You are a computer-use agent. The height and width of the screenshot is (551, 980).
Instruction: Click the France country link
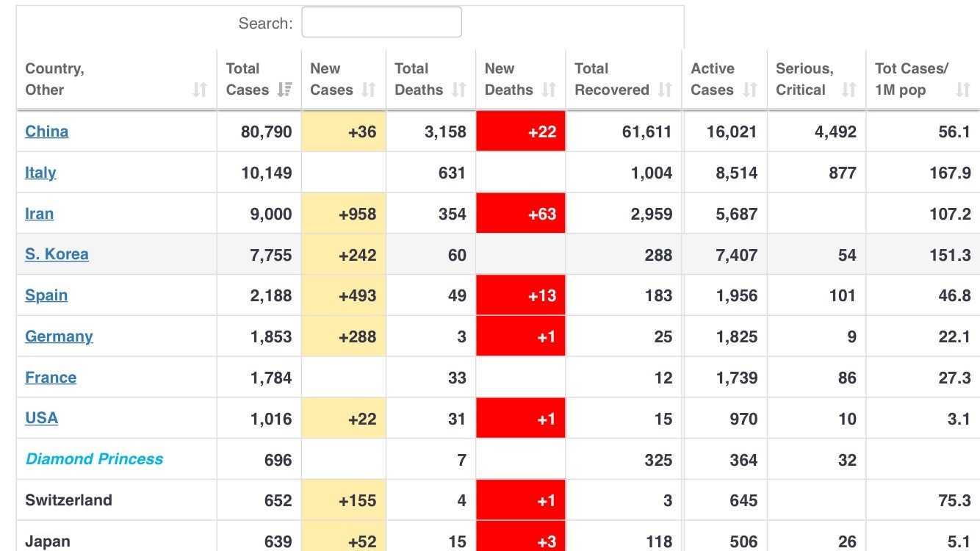coord(51,378)
